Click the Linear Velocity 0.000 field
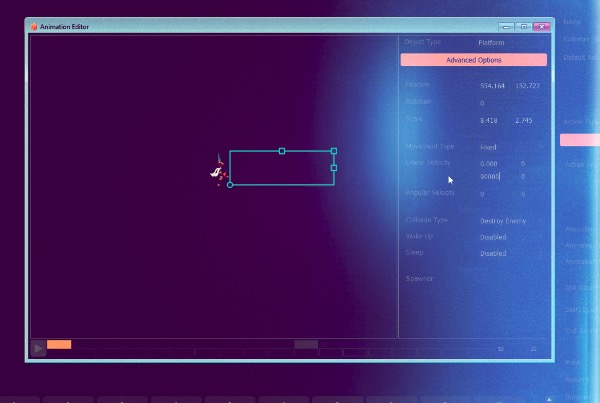Viewport: 600px width, 403px height. (x=489, y=163)
